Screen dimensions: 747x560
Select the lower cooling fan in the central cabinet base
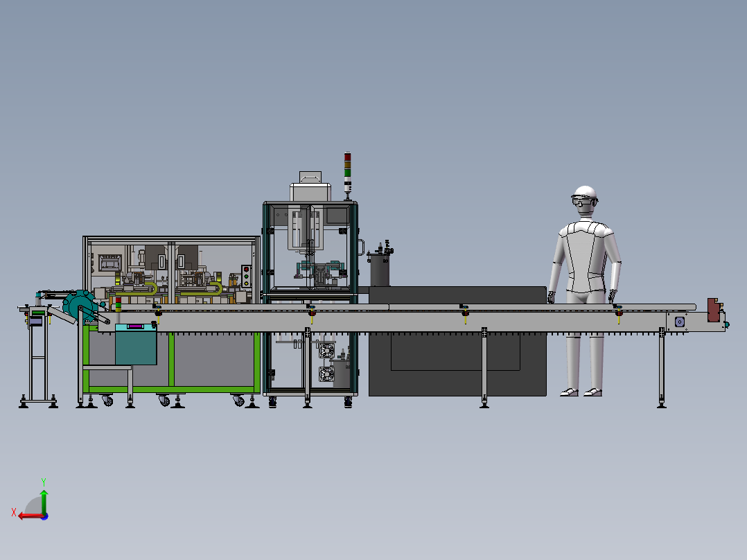point(327,374)
